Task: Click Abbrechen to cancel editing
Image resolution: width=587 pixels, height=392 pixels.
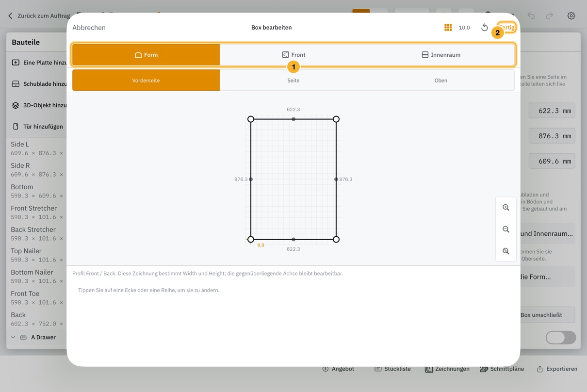Action: [89, 28]
